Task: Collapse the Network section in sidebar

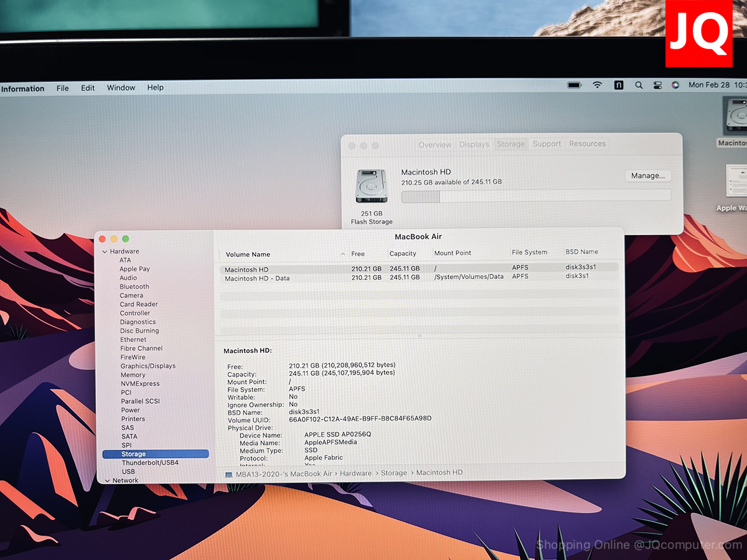Action: click(x=106, y=480)
